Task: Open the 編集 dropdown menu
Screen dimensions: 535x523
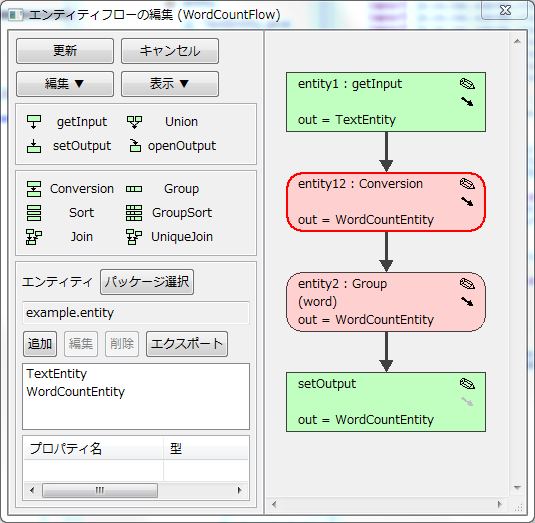Action: [65, 84]
